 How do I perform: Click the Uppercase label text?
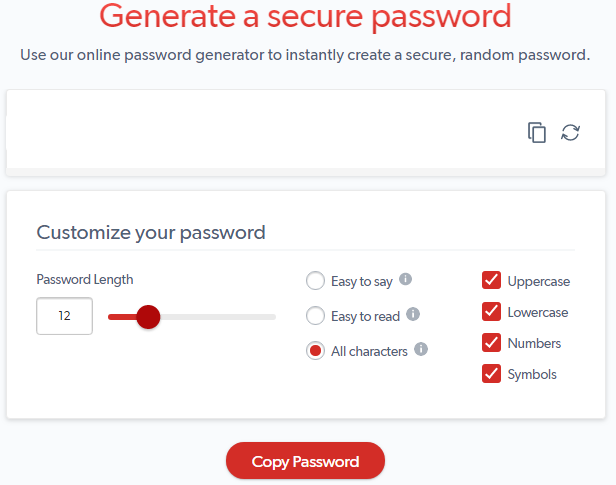tap(539, 281)
